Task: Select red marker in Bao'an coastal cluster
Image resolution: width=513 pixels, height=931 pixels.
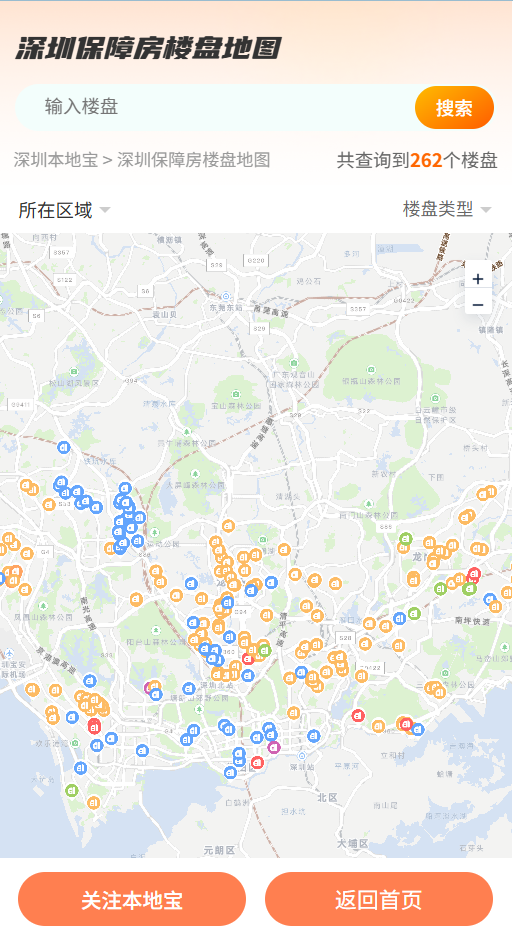Action: pos(94,726)
